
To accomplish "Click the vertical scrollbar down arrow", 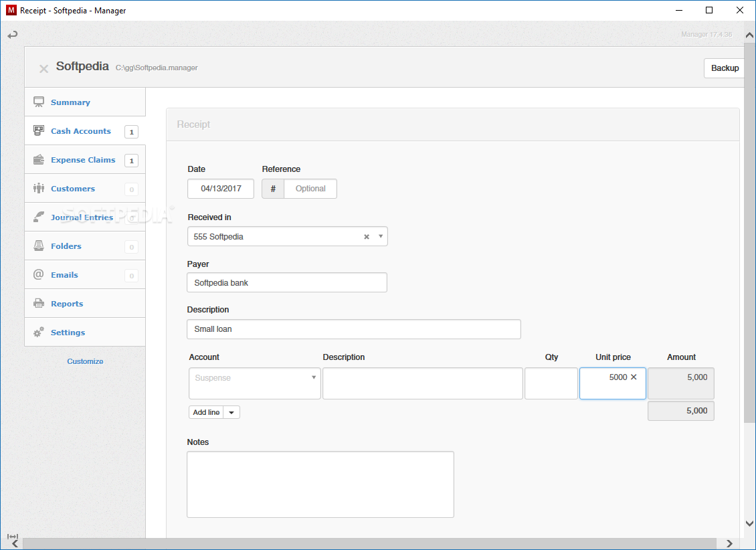I will coord(750,523).
